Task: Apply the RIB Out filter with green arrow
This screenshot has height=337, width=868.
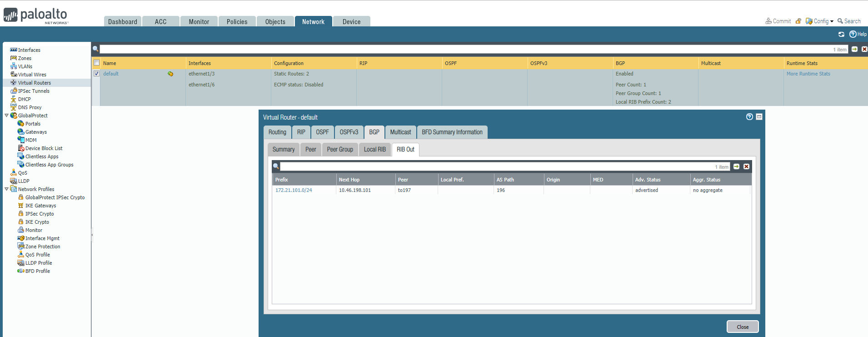Action: (736, 166)
